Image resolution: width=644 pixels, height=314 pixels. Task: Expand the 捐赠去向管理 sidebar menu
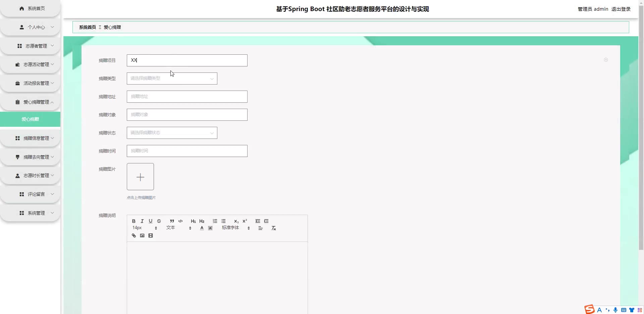(x=30, y=157)
